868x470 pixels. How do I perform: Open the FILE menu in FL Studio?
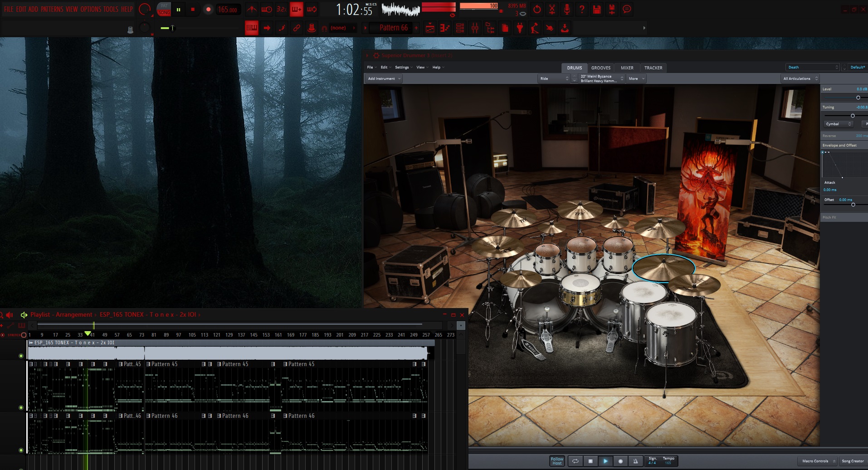[9, 9]
